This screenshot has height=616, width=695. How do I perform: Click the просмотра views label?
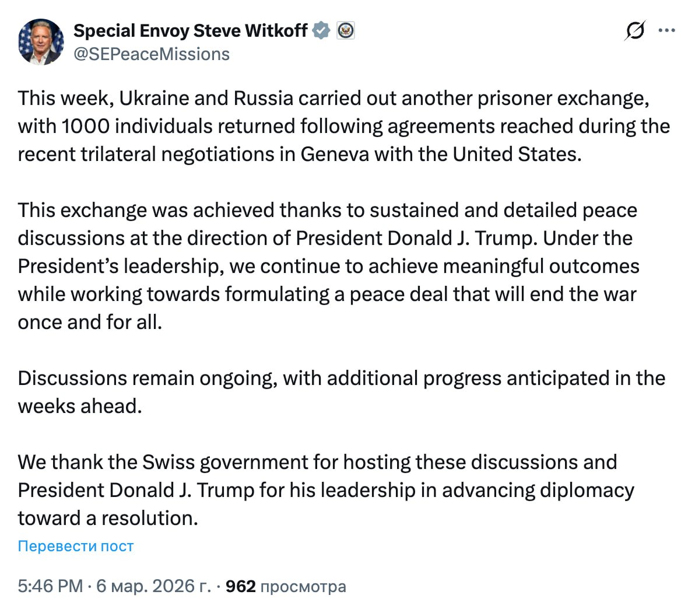303,586
